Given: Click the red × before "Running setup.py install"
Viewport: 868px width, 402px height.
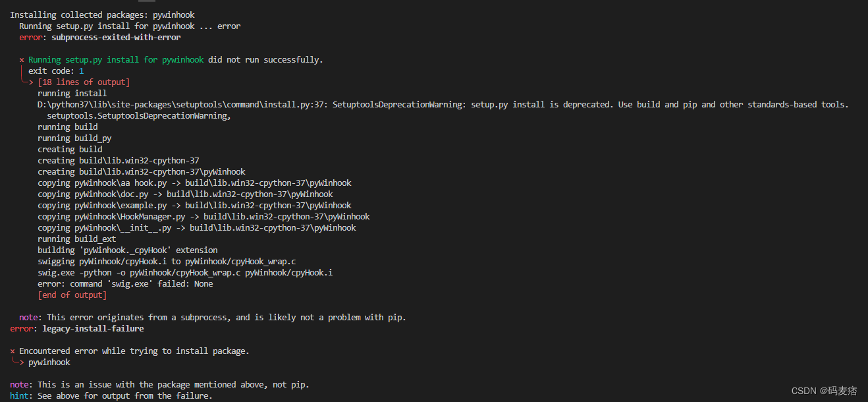Looking at the screenshot, I should [x=22, y=60].
